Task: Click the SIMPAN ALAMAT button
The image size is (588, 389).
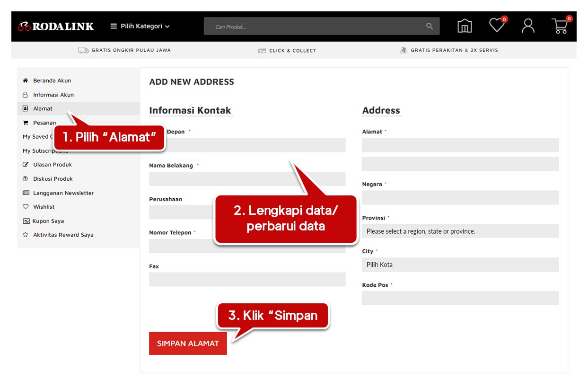Action: tap(187, 343)
